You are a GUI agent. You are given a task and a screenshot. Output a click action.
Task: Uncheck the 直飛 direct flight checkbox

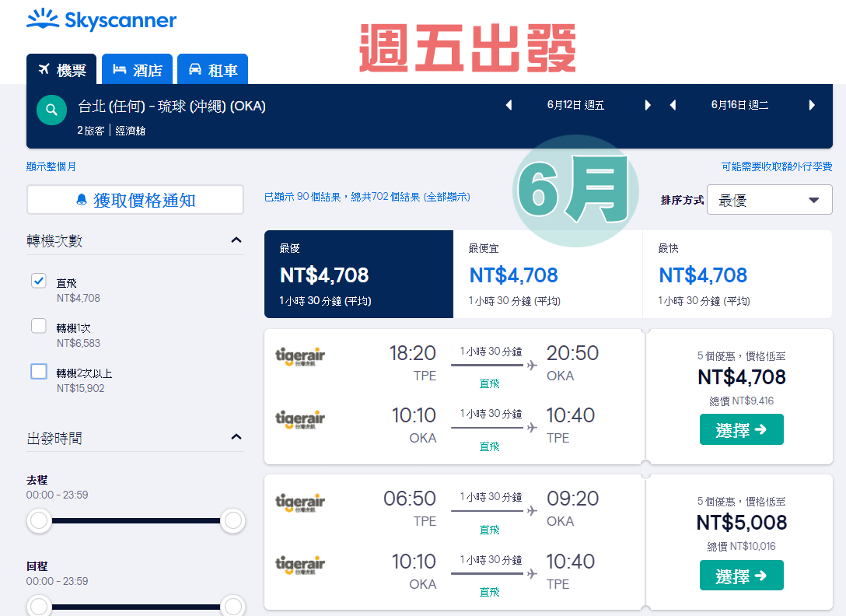pyautogui.click(x=39, y=281)
